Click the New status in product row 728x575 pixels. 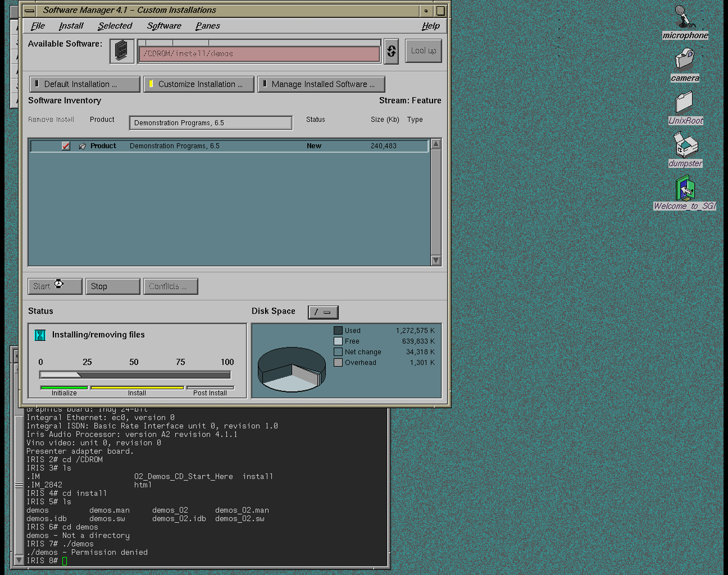click(x=314, y=146)
